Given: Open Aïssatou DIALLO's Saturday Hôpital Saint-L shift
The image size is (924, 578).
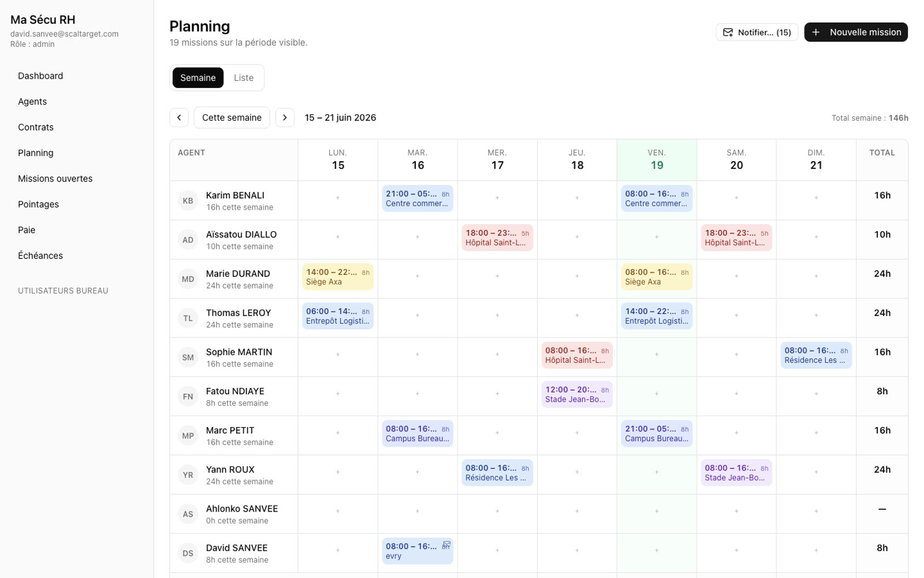Looking at the screenshot, I should pos(736,238).
